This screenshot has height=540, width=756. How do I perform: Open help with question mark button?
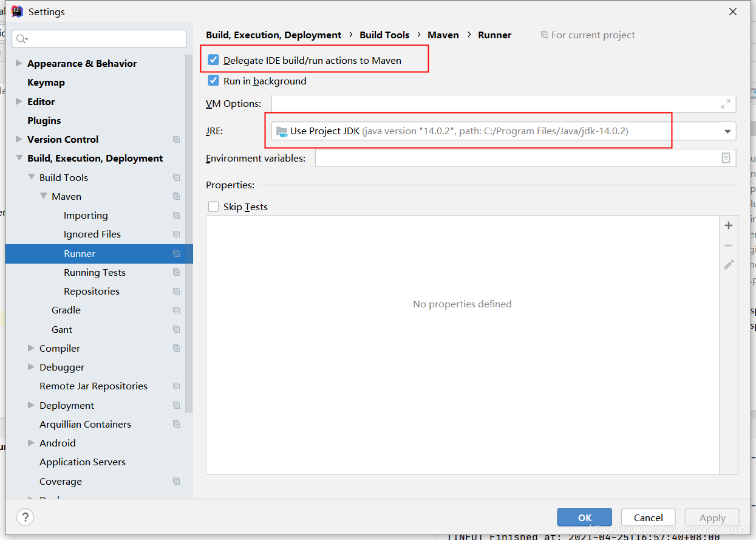coord(25,518)
